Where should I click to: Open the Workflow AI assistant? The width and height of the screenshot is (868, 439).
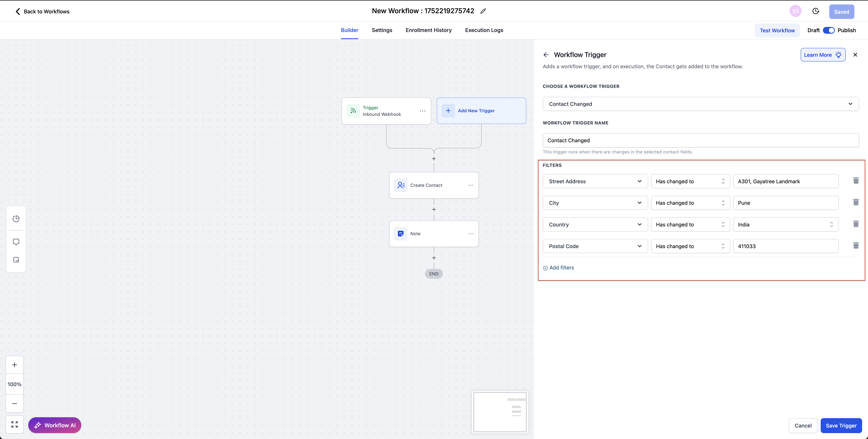point(55,425)
